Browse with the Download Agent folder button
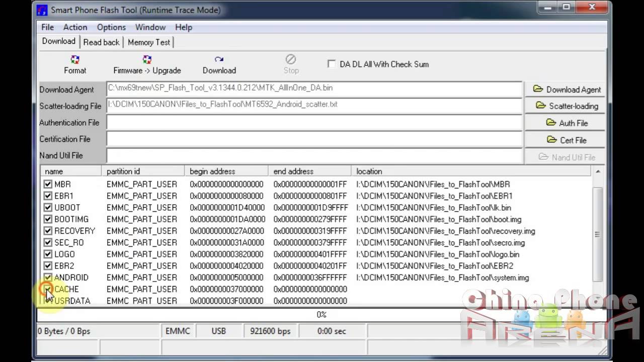 [x=567, y=89]
